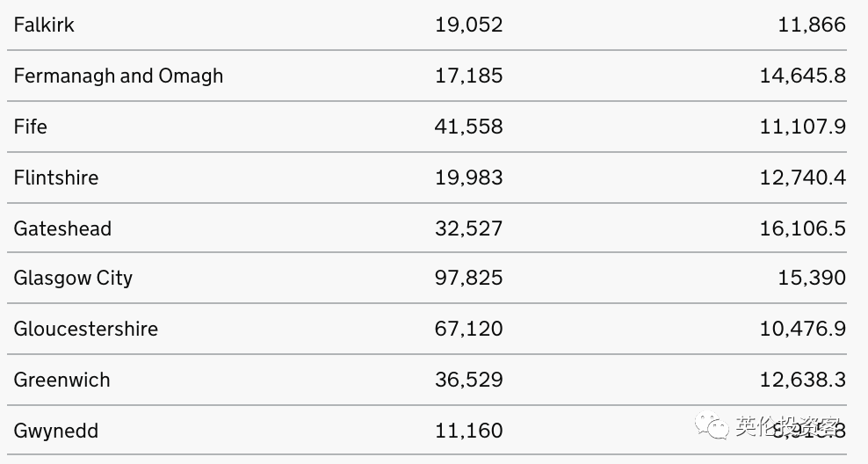Select Gwynedd at the table bottom
This screenshot has width=868, height=464.
pyautogui.click(x=56, y=431)
